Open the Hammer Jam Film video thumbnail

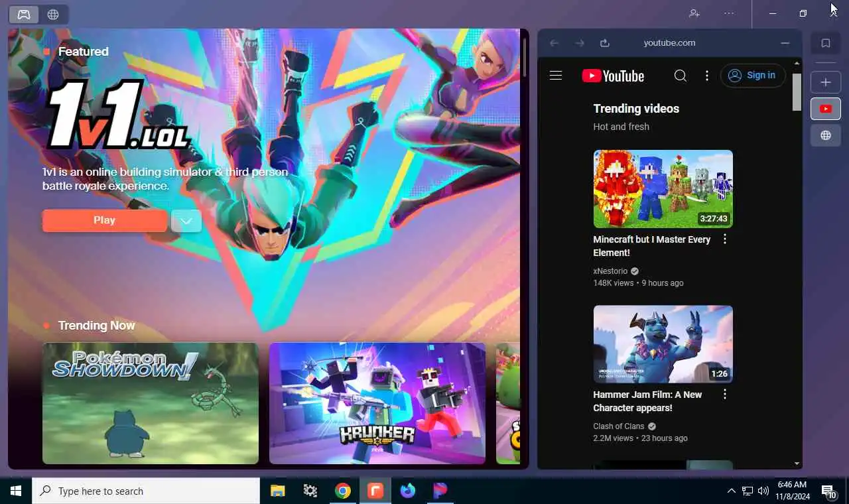pos(663,344)
